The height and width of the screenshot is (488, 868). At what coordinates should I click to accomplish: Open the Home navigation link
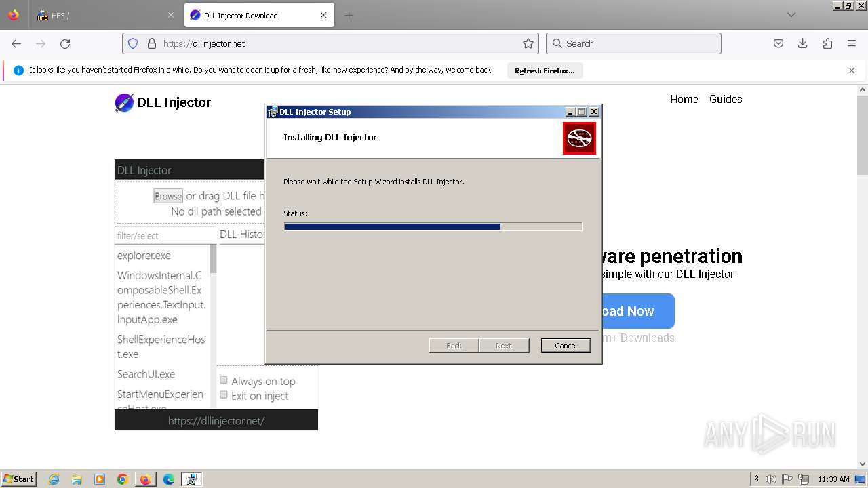point(684,99)
